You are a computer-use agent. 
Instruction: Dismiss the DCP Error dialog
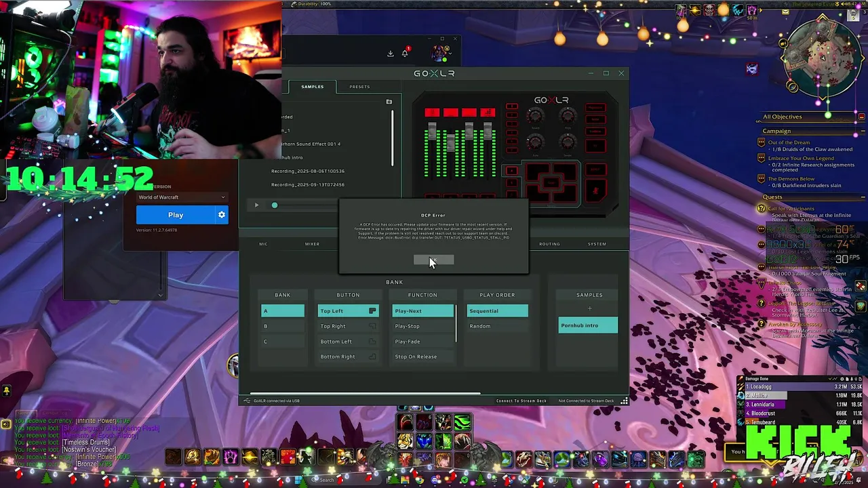(x=434, y=260)
